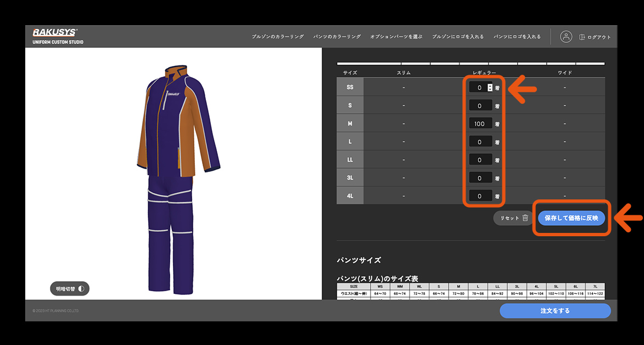Select the L size regular quantity field
Image resolution: width=644 pixels, height=345 pixels.
pos(480,142)
